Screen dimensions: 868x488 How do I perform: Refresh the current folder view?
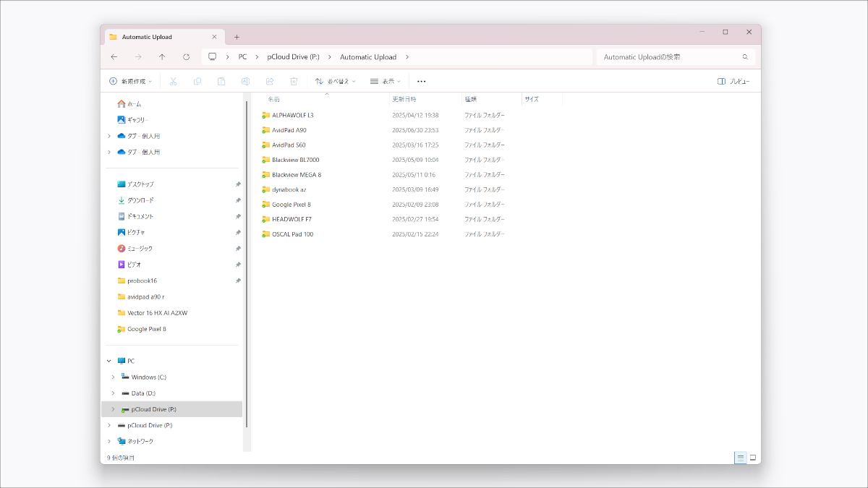[x=186, y=57]
